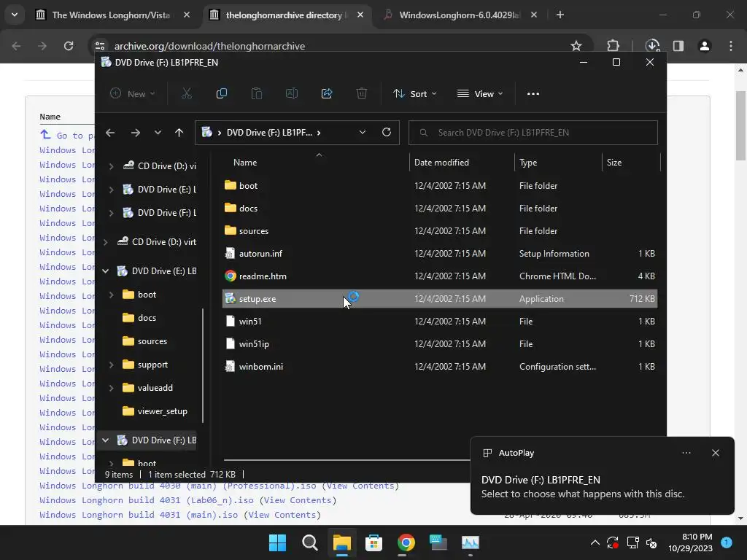Go up one folder level in Explorer
The height and width of the screenshot is (560, 747).
point(179,133)
